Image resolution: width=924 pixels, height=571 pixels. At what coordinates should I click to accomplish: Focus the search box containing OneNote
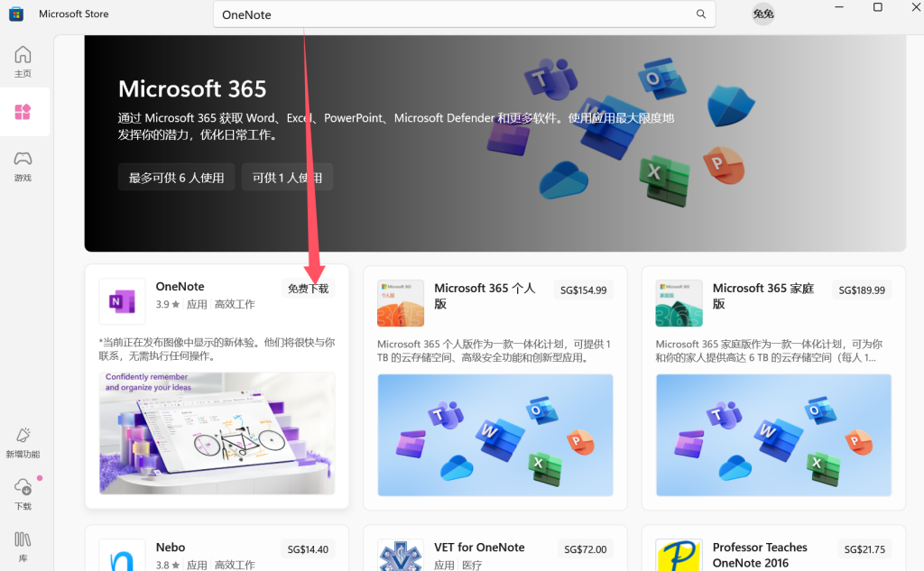click(x=465, y=14)
